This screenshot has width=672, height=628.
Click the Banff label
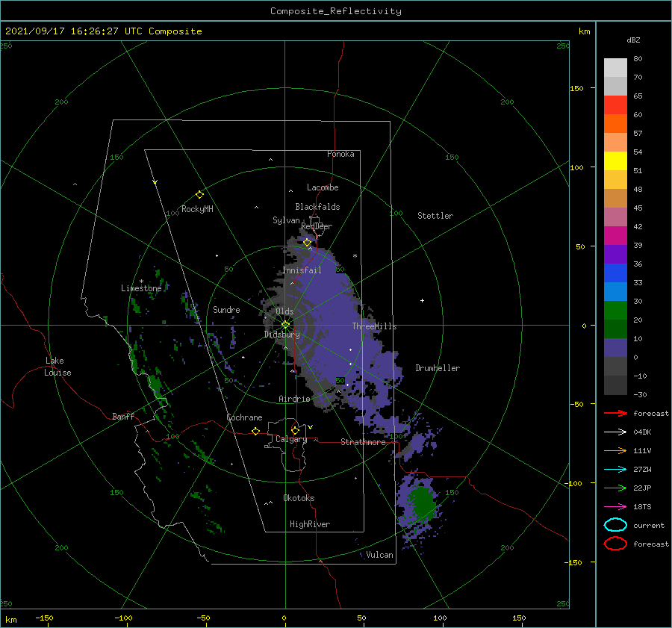(123, 416)
